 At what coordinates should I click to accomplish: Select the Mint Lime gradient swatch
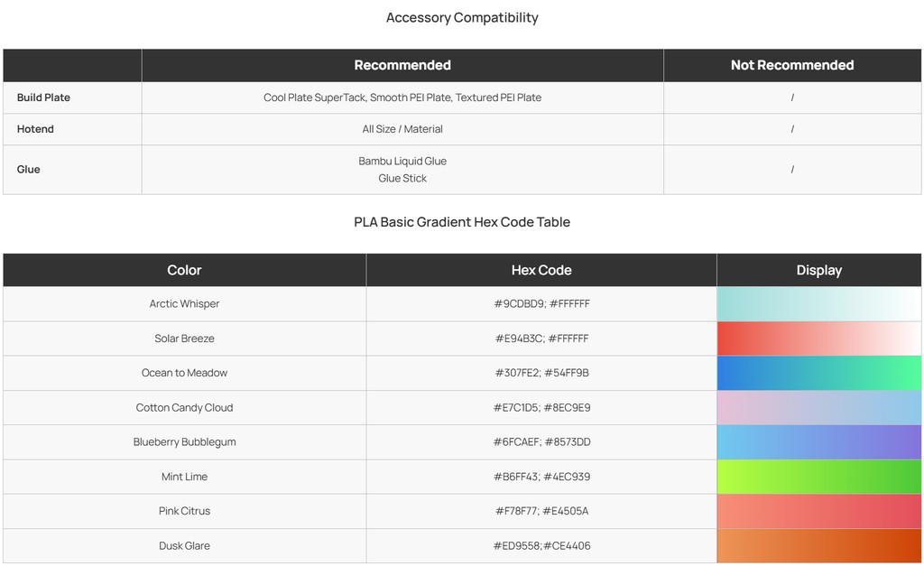click(x=818, y=477)
